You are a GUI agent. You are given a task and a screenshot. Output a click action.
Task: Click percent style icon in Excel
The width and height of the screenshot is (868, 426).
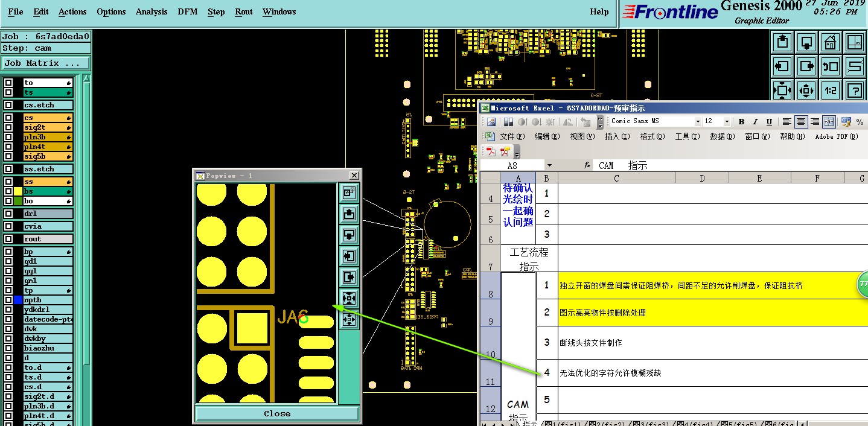click(x=860, y=122)
